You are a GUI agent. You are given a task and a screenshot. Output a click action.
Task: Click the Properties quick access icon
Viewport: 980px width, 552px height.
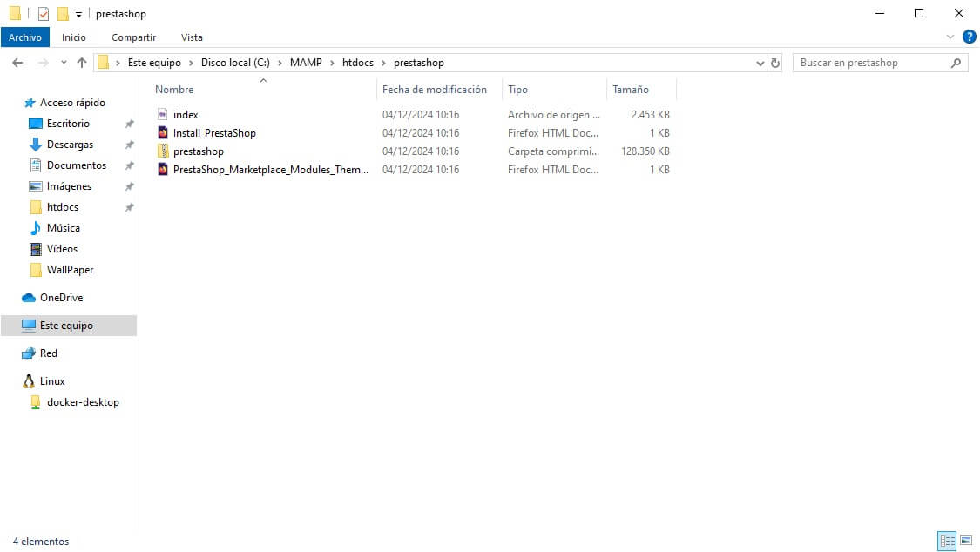tap(44, 14)
